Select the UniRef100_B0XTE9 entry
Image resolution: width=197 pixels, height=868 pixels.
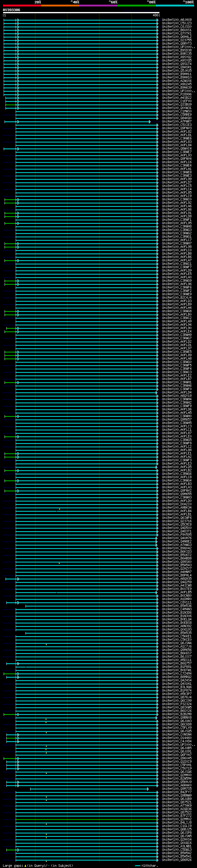[x=177, y=589]
